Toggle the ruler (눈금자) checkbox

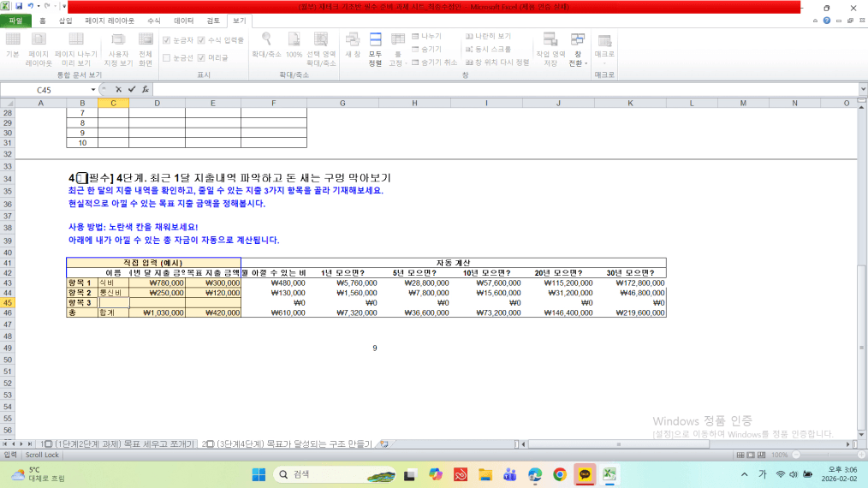[x=166, y=40]
